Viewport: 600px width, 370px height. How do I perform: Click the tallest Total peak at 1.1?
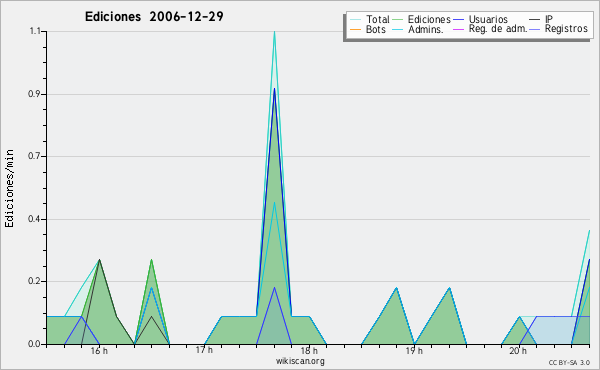click(x=274, y=32)
